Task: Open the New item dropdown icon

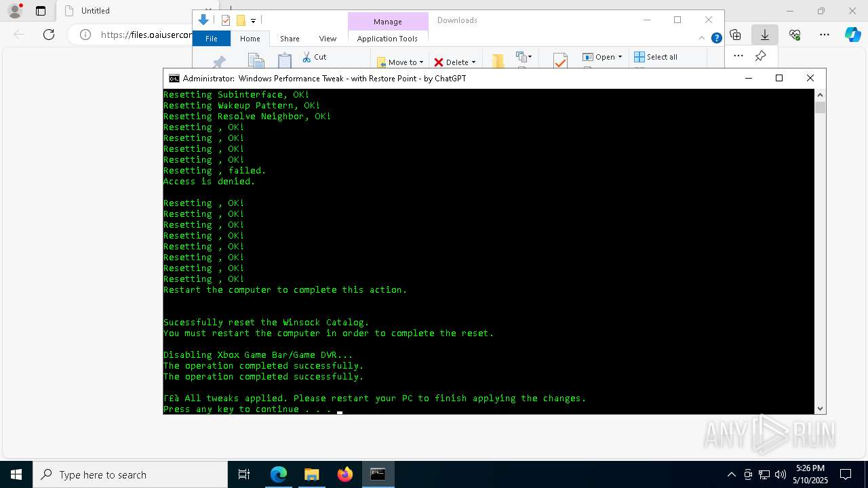Action: point(524,58)
